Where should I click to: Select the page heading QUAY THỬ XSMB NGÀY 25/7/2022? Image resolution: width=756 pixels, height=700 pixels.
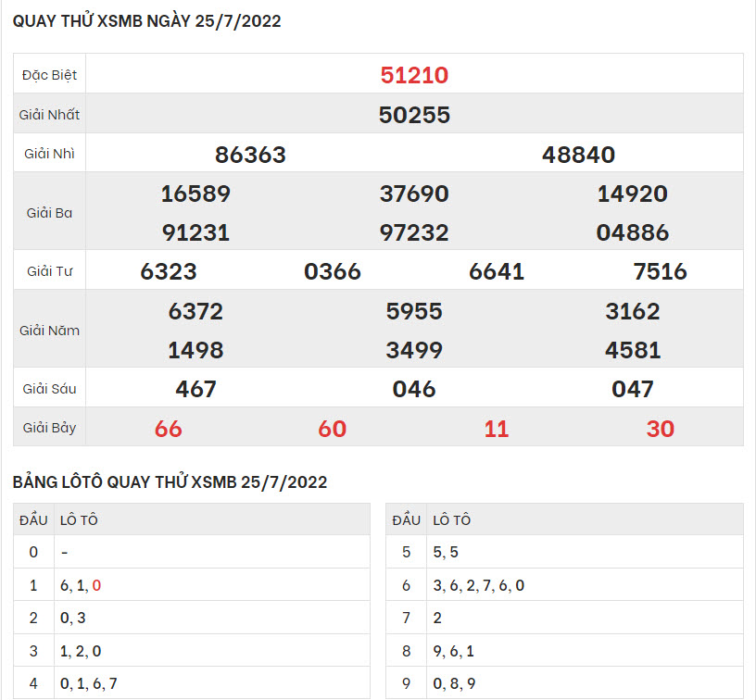point(147,22)
